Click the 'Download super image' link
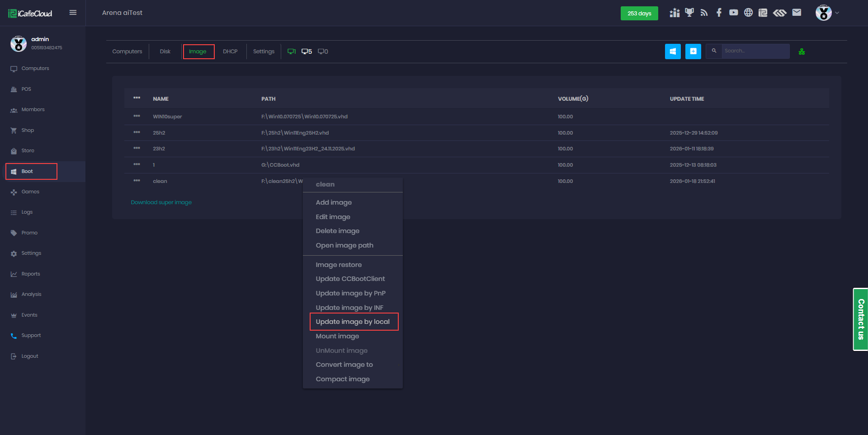The image size is (868, 435). coord(161,202)
